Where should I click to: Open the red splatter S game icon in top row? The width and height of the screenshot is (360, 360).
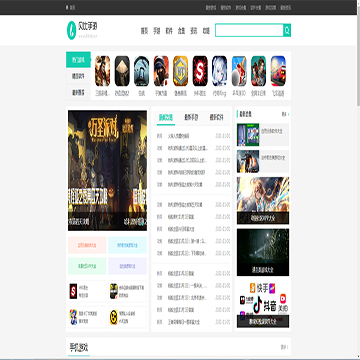(x=200, y=71)
